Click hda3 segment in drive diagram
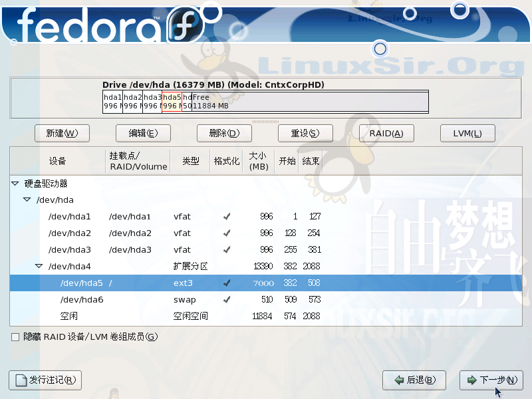Image resolution: width=532 pixels, height=399 pixels. (152, 102)
